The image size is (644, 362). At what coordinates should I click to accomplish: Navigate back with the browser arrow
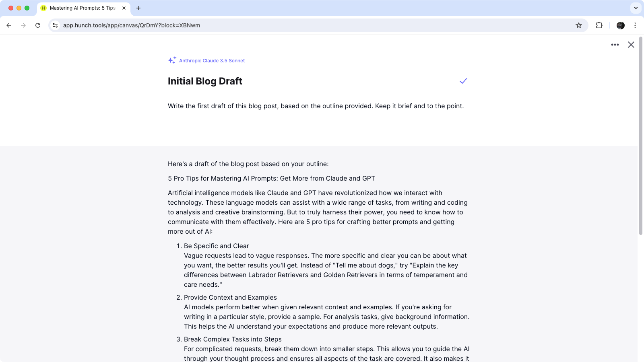9,25
